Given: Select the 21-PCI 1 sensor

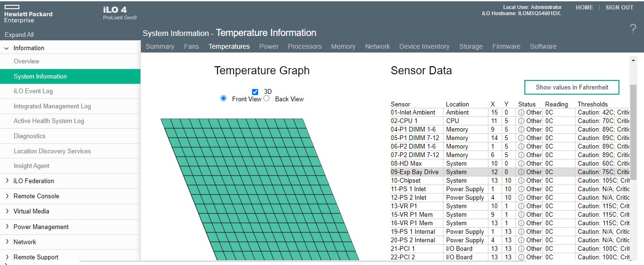Looking at the screenshot, I should coord(510,249).
